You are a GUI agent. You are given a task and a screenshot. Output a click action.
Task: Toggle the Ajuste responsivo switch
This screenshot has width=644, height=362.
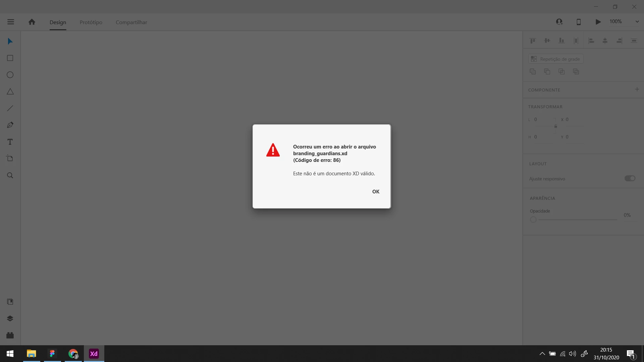(x=630, y=178)
